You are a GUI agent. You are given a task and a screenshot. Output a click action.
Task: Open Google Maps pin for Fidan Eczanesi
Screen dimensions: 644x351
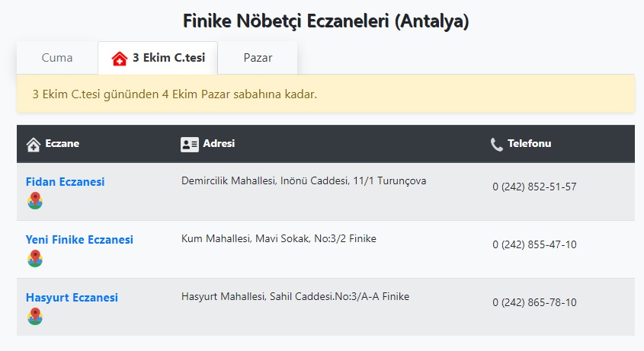tap(35, 201)
